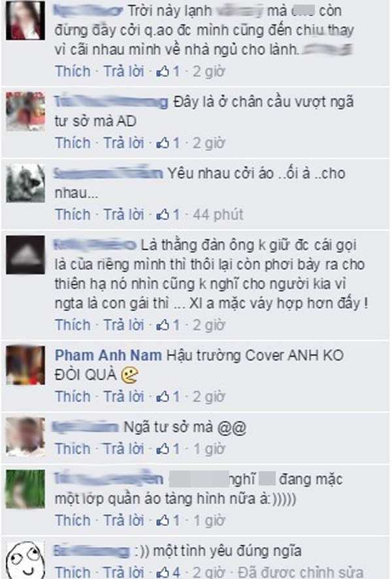Click the thumbs-up on the "Là thằng đàn ông" comment

pos(163,325)
